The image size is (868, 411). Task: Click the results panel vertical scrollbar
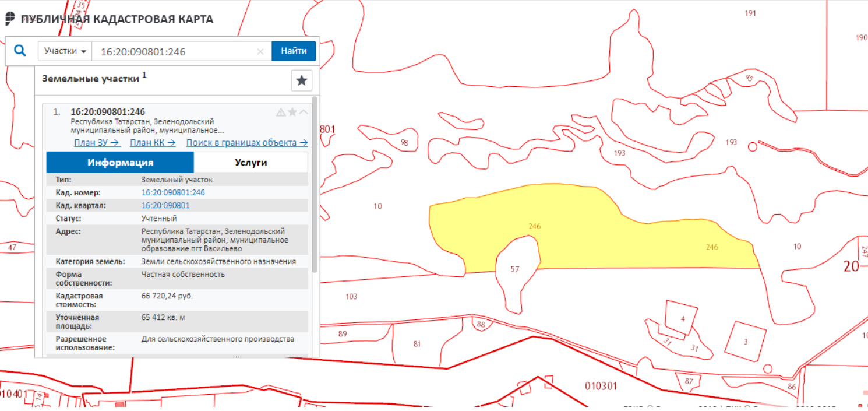pos(315,187)
